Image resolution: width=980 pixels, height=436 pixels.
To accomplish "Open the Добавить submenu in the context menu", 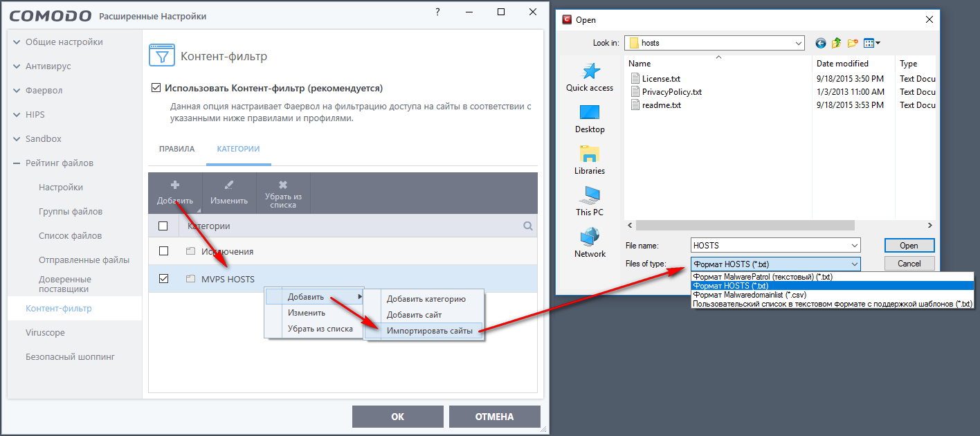I will point(314,297).
